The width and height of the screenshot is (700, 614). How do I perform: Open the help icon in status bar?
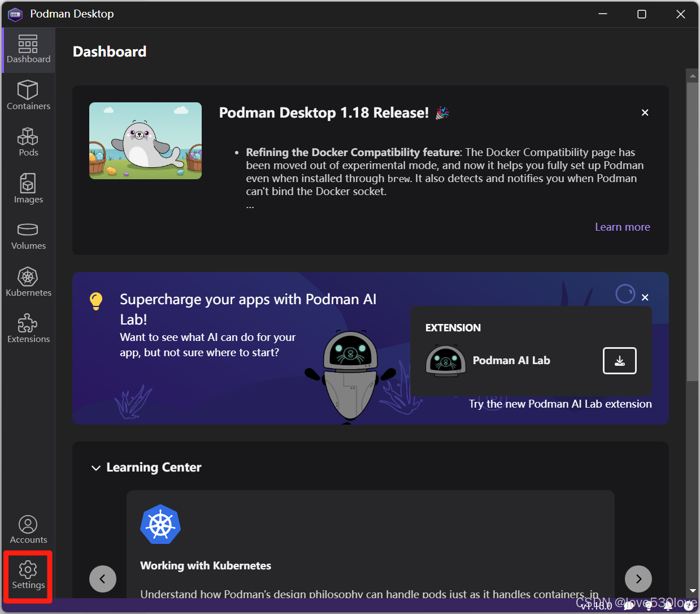tap(689, 605)
